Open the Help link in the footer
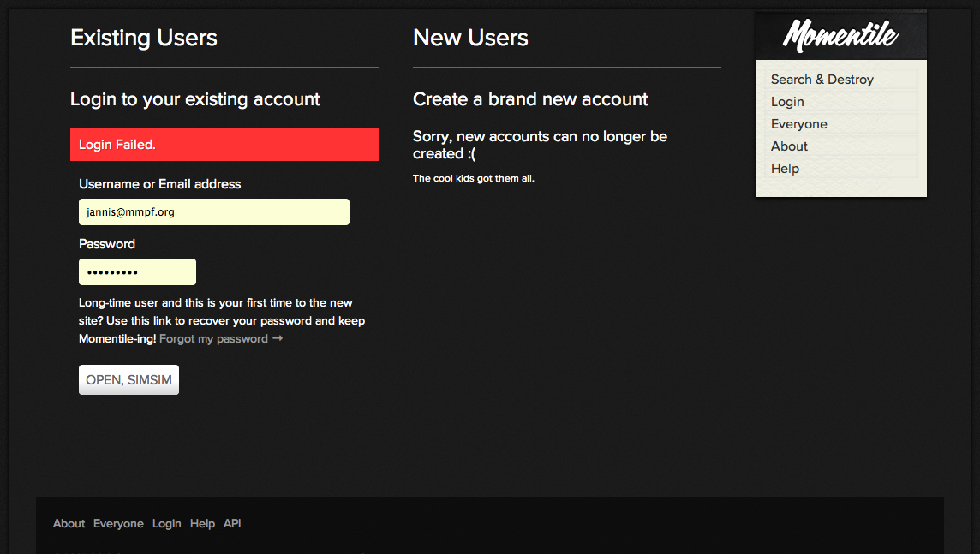 202,523
